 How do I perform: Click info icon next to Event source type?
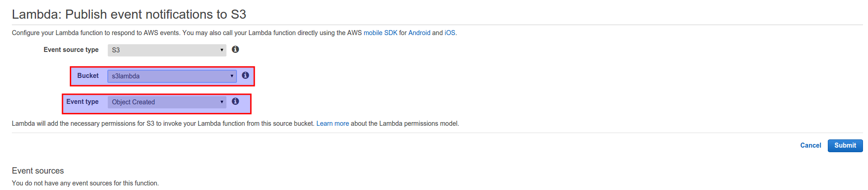click(x=235, y=49)
